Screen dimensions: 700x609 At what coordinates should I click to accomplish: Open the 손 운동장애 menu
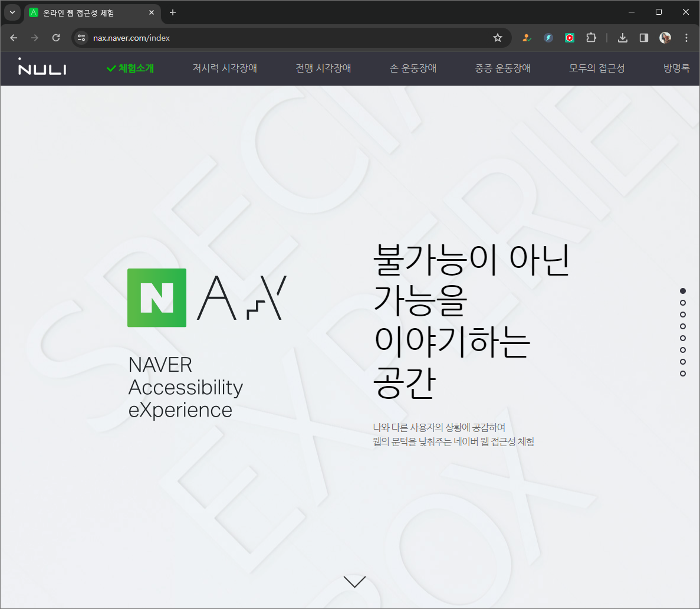[x=413, y=68]
